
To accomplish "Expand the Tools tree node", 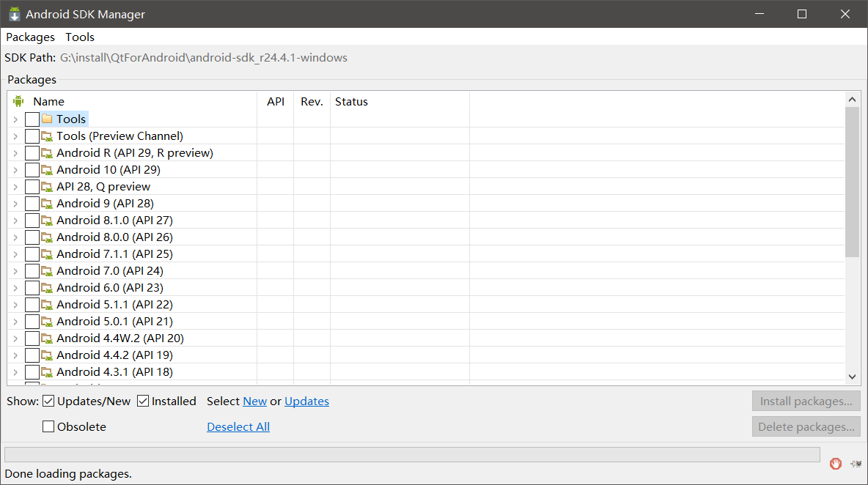I will 15,119.
